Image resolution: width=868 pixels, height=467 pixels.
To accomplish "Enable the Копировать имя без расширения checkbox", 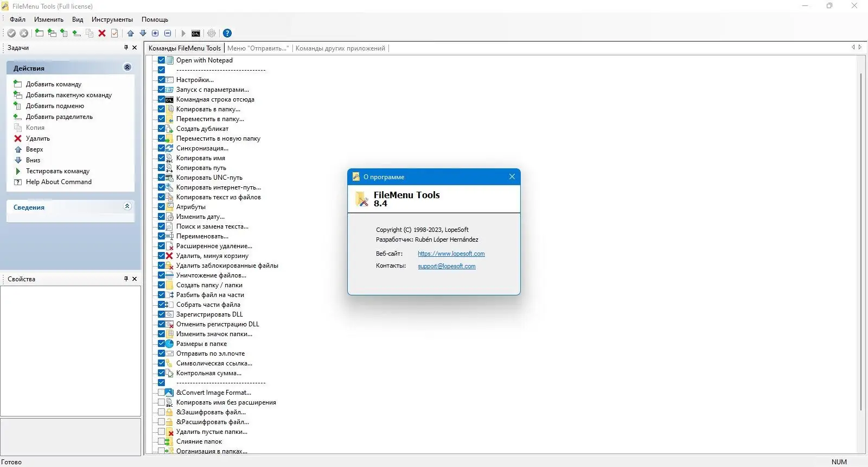I will point(161,402).
